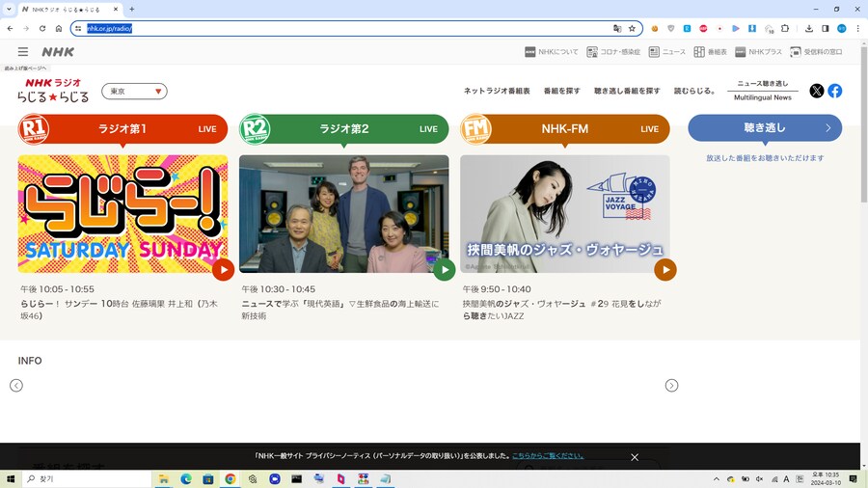Screen dimensions: 868x488
Task: Open 番組表 header link
Action: 710,51
